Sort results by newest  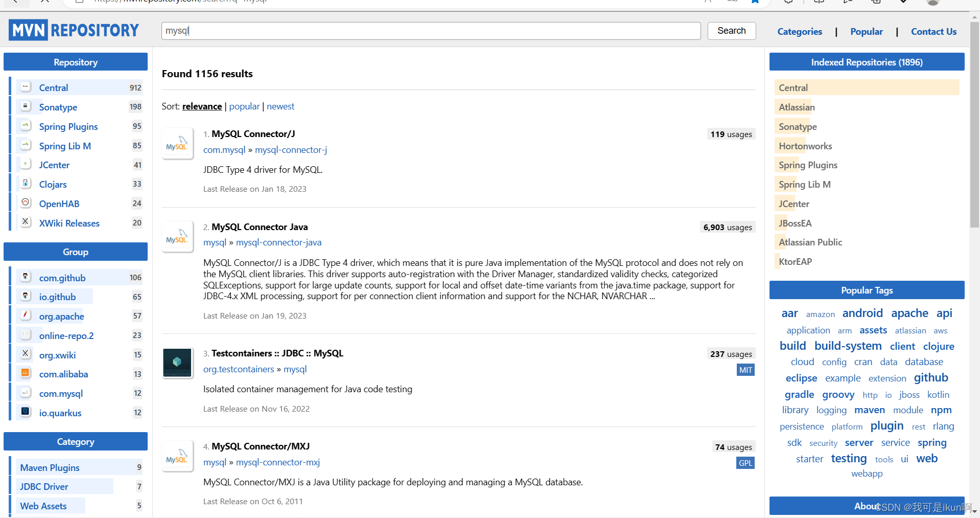click(x=281, y=106)
